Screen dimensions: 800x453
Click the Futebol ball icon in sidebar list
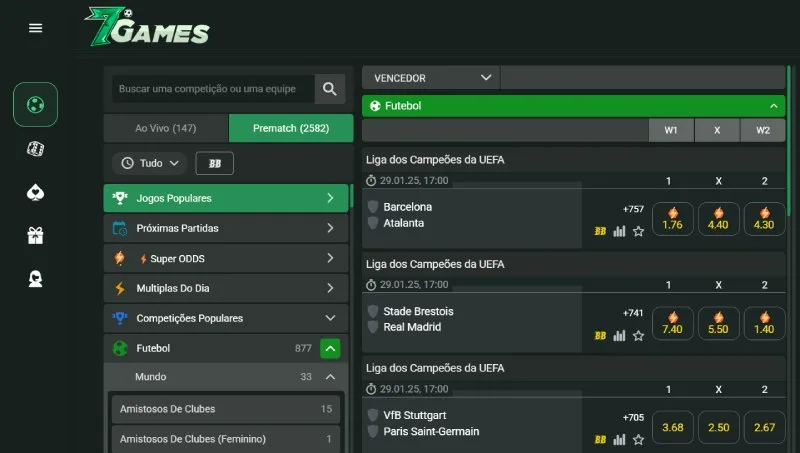[x=120, y=348]
